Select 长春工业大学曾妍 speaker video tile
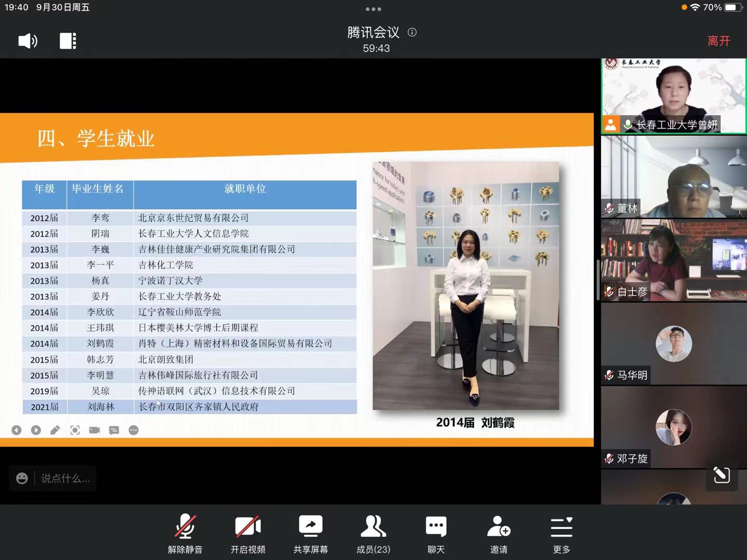Screen dimensions: 747x560 pos(673,95)
